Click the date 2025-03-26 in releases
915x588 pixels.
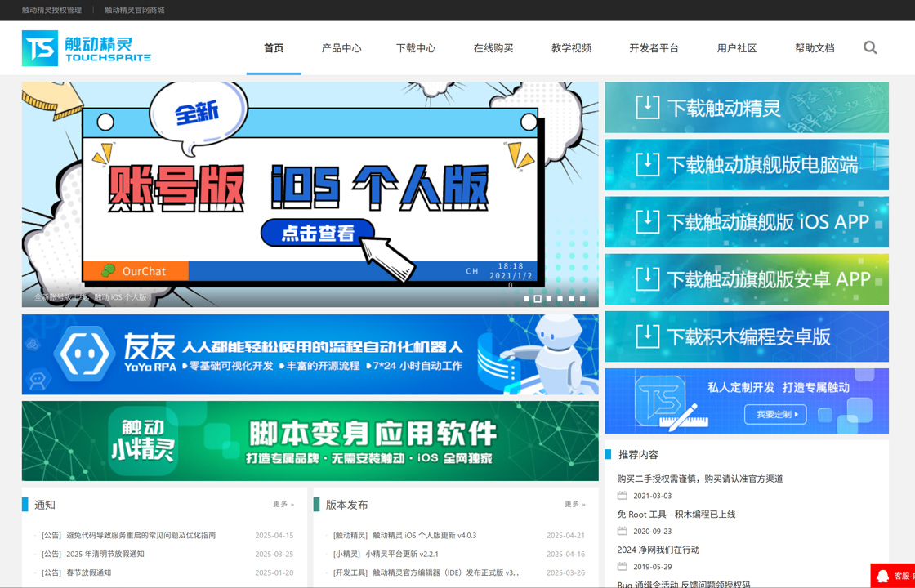tap(565, 572)
